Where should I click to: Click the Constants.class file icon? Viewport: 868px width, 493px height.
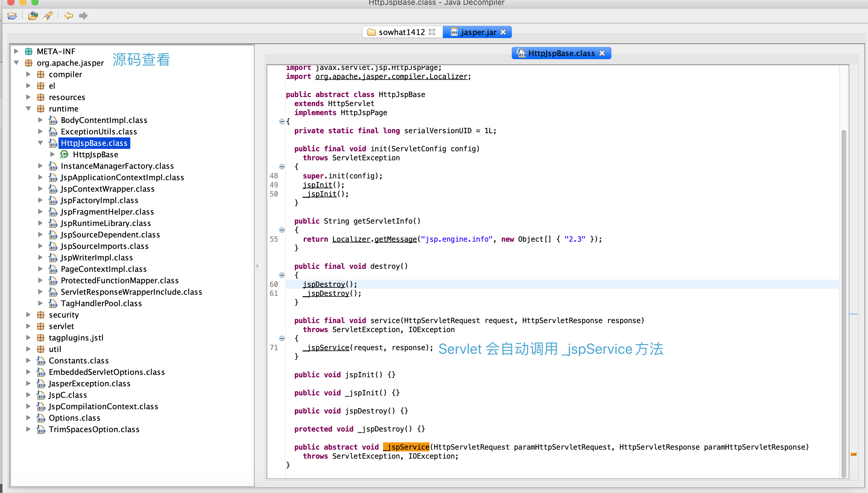pyautogui.click(x=41, y=361)
